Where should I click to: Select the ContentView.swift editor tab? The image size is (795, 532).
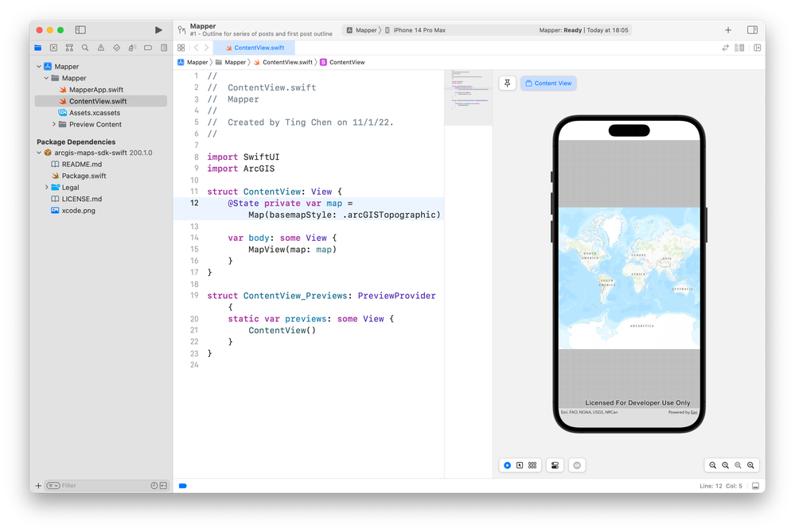(x=255, y=48)
